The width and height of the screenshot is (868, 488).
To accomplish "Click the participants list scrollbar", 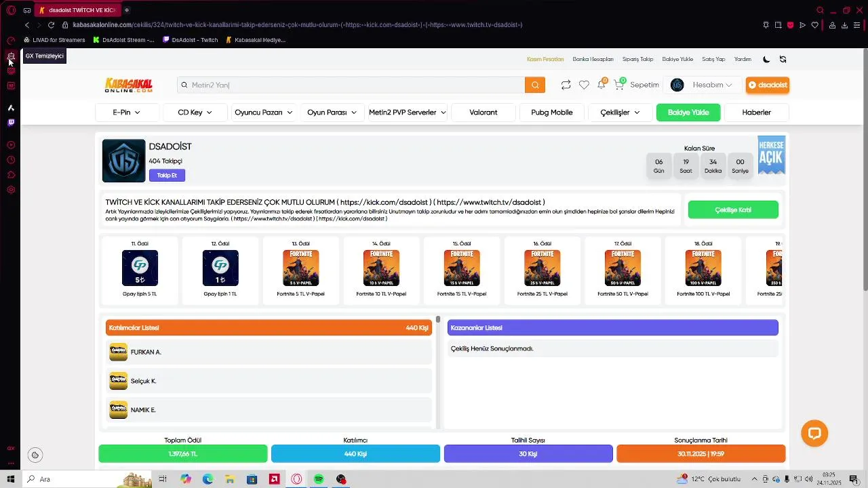I will pyautogui.click(x=438, y=319).
